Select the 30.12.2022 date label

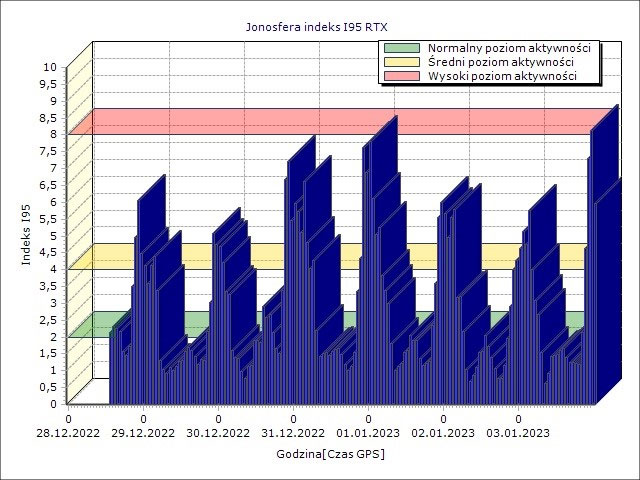pyautogui.click(x=218, y=433)
